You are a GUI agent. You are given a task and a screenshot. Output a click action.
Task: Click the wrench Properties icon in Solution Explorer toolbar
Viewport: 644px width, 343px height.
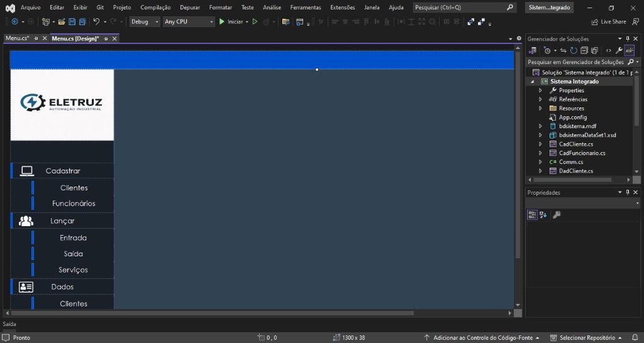619,50
